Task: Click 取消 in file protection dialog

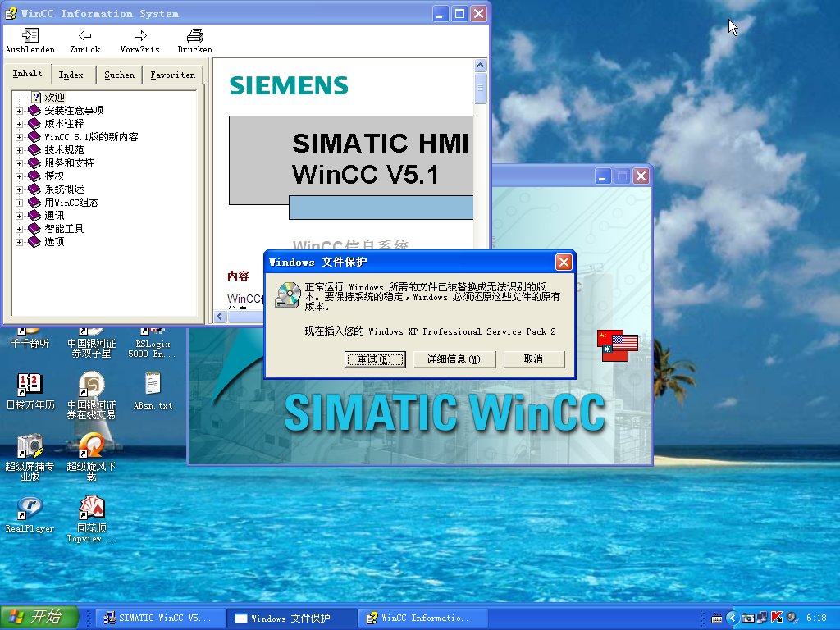Action: point(533,359)
